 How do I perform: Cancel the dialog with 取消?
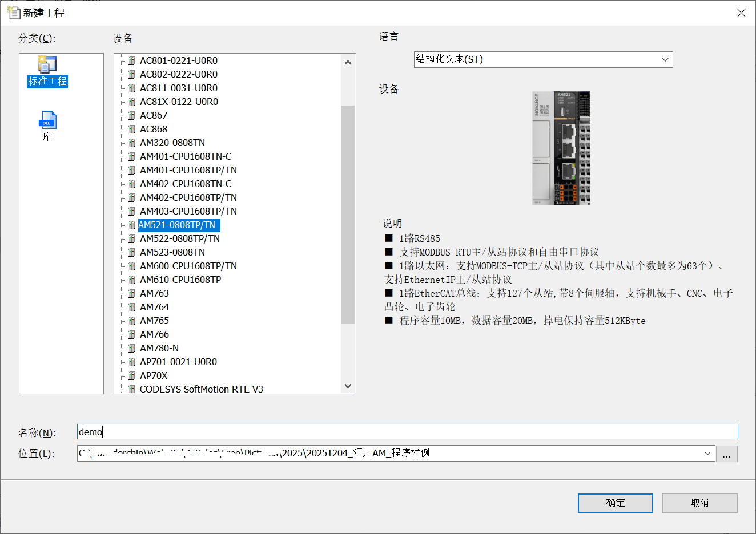[699, 503]
